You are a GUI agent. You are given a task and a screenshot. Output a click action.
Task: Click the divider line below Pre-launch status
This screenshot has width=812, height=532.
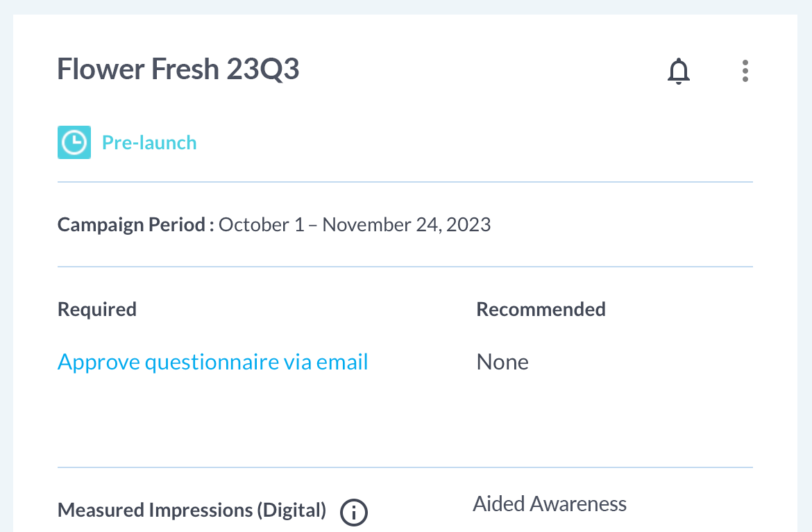[x=405, y=182]
